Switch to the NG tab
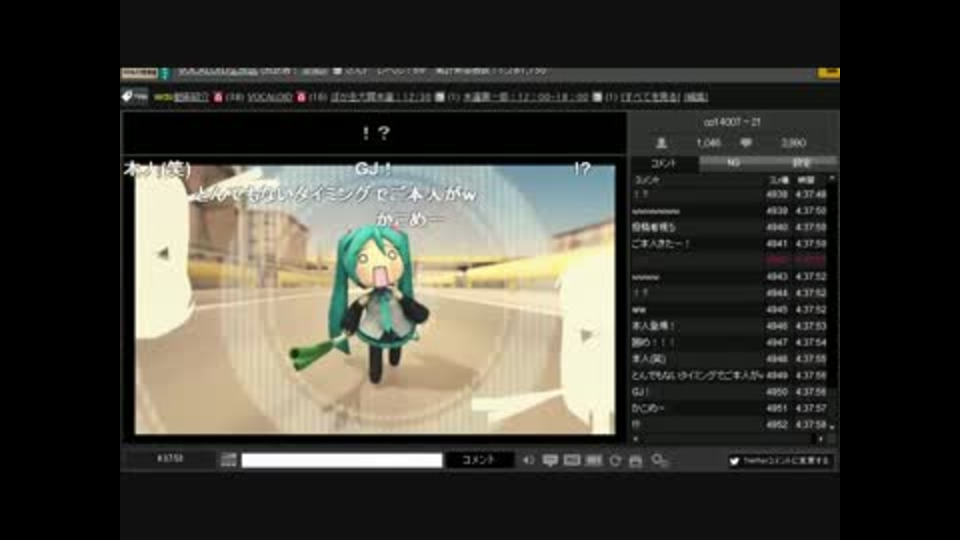Screen dimensions: 960x540 (x=733, y=163)
